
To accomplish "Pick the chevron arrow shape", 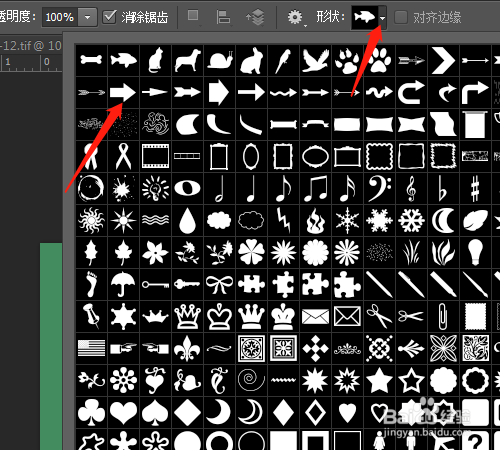I will (443, 60).
